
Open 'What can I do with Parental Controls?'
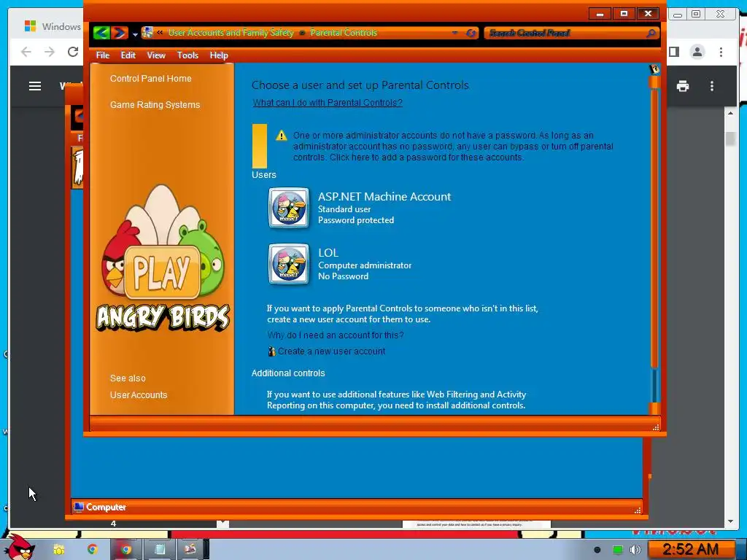pos(328,102)
